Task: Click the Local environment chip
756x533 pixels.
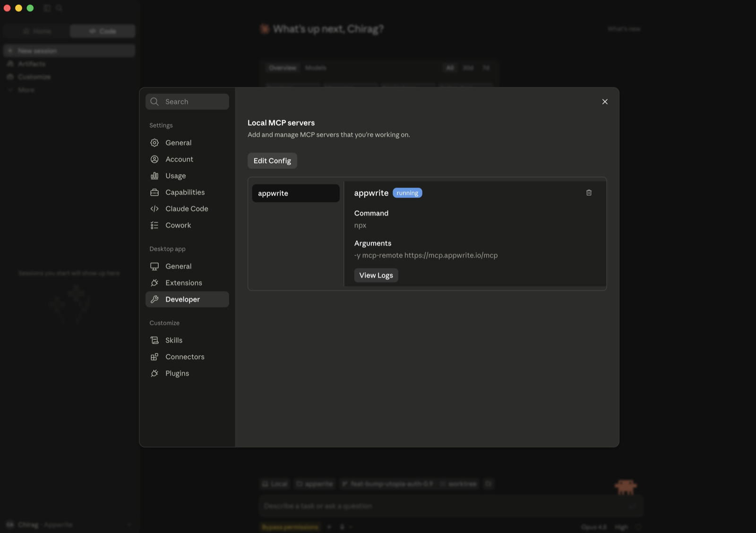Action: click(275, 484)
